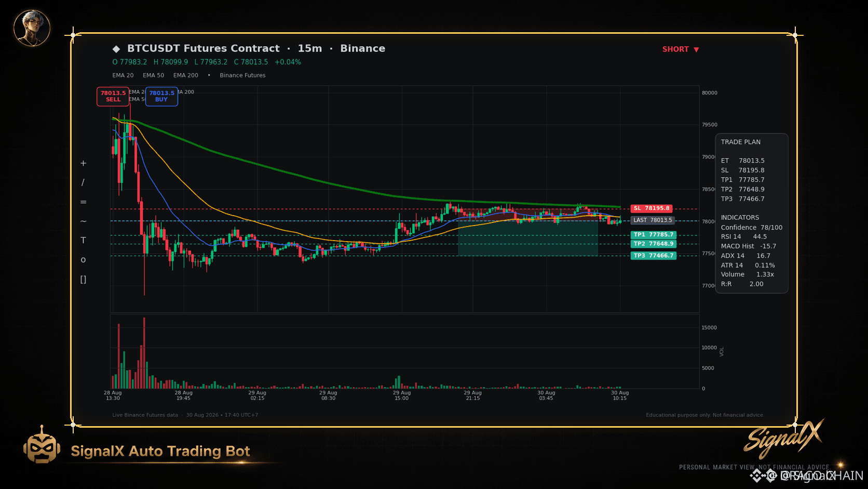Open the SHORT direction dropdown

(681, 49)
